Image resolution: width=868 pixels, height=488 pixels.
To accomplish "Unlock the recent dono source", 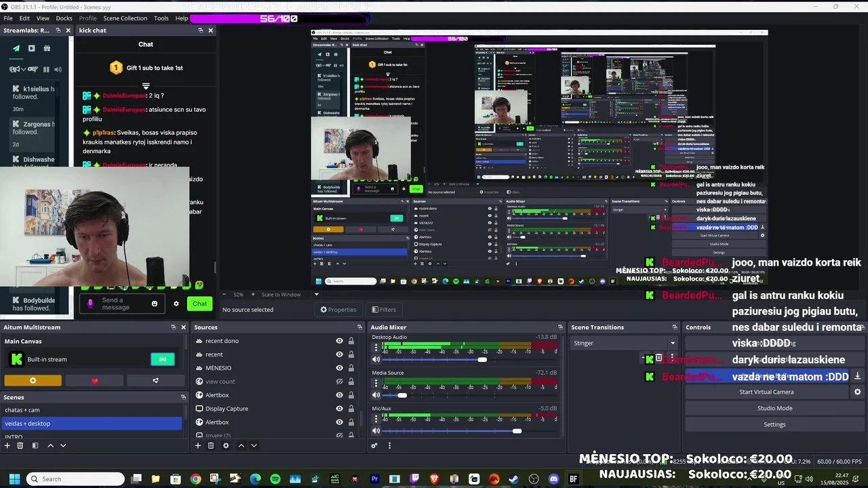I will [x=351, y=341].
